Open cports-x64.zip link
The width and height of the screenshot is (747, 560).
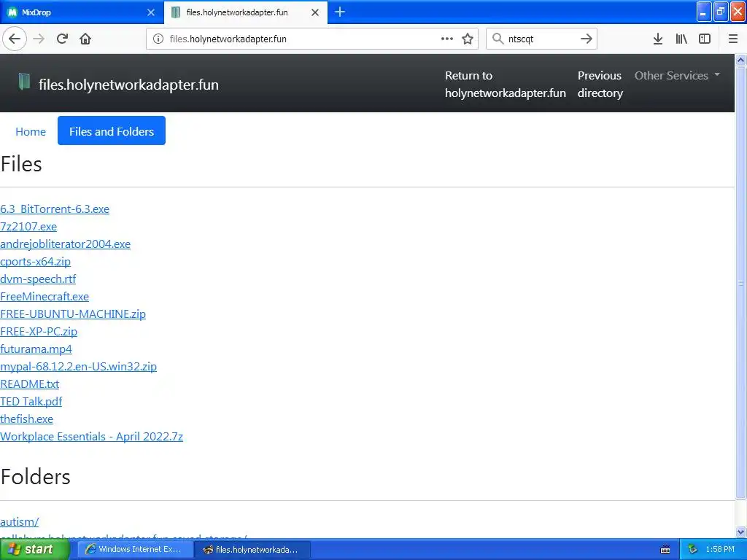(35, 262)
